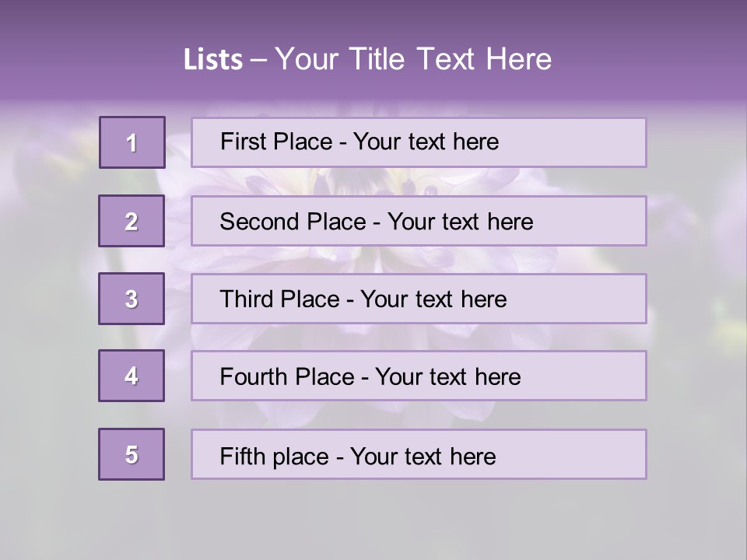This screenshot has height=560, width=747.
Task: Click the bold word Lists in title
Action: pos(213,59)
